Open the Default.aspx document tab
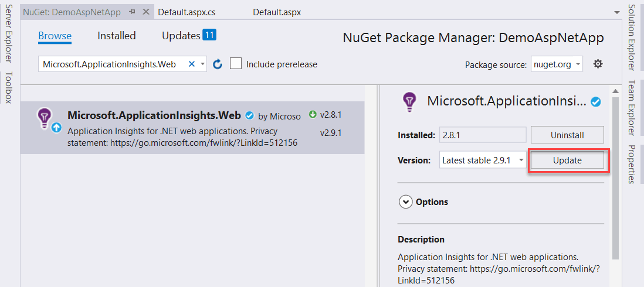This screenshot has height=287, width=644. [x=277, y=12]
